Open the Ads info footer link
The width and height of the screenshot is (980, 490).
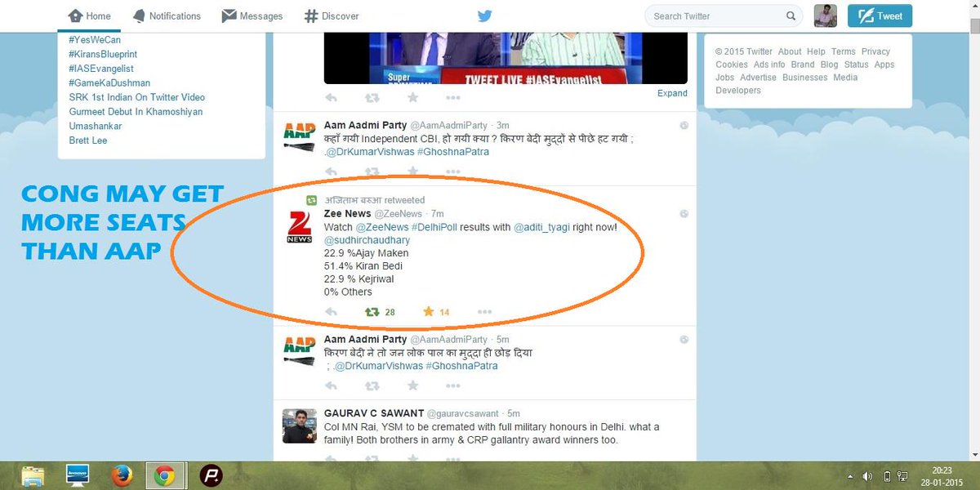point(769,65)
